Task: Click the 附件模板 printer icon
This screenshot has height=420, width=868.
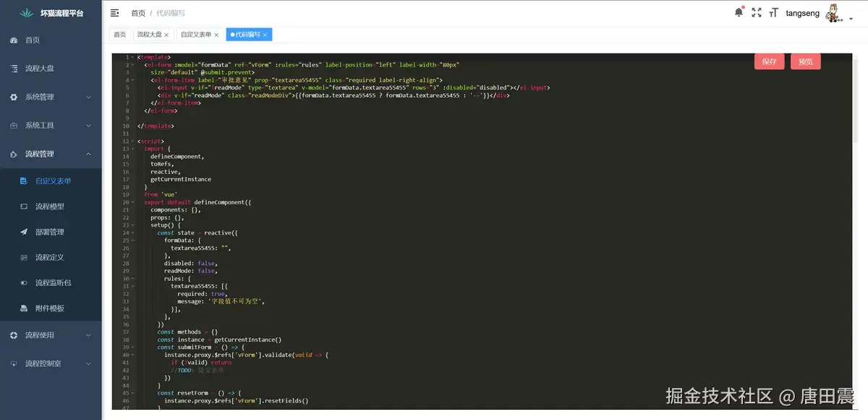Action: click(25, 307)
